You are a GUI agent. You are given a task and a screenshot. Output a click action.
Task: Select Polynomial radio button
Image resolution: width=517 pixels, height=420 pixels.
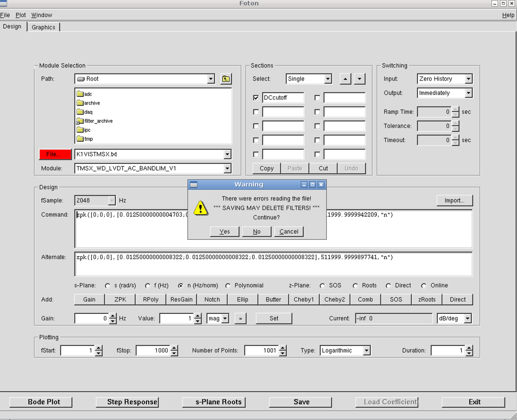click(x=228, y=286)
